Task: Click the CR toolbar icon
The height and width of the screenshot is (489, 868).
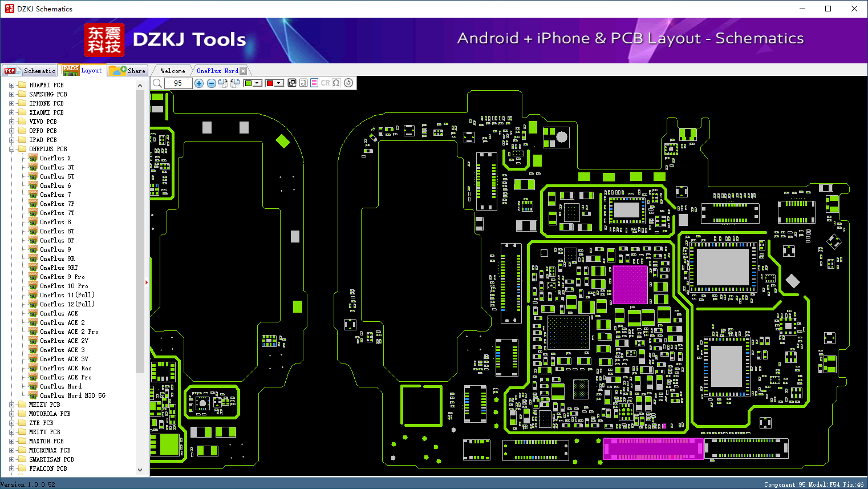Action: point(325,83)
